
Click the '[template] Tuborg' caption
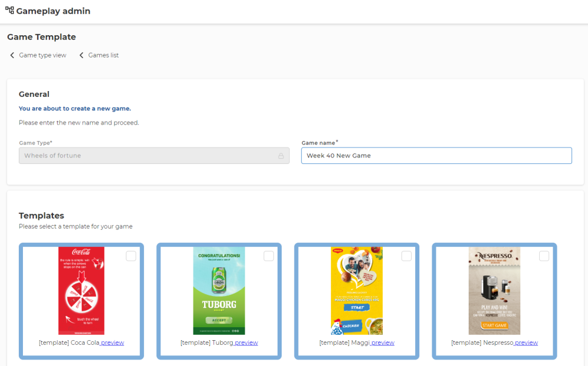point(206,343)
